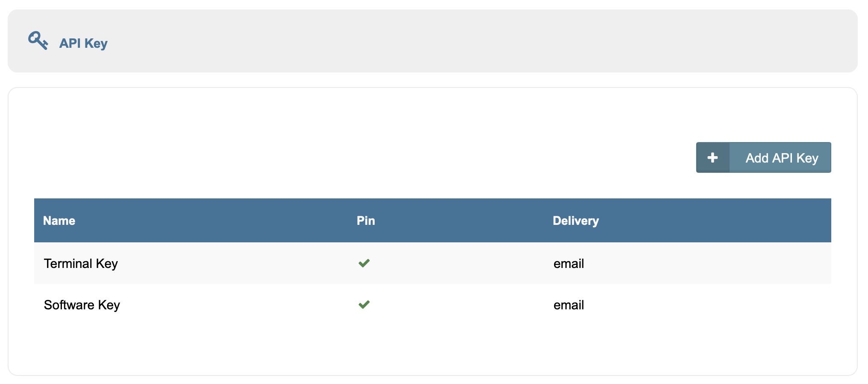Screen dimensions: 868x384
Task: Open the Terminal Key entry name
Action: coord(81,264)
